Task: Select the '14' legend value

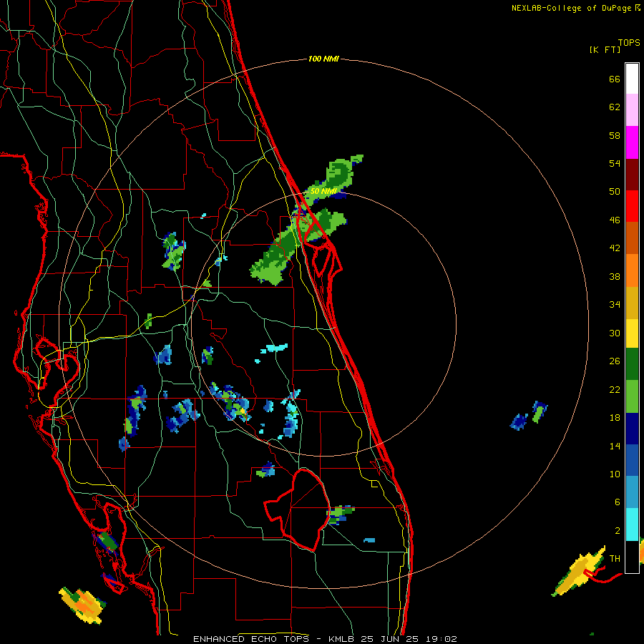Action: tap(615, 446)
